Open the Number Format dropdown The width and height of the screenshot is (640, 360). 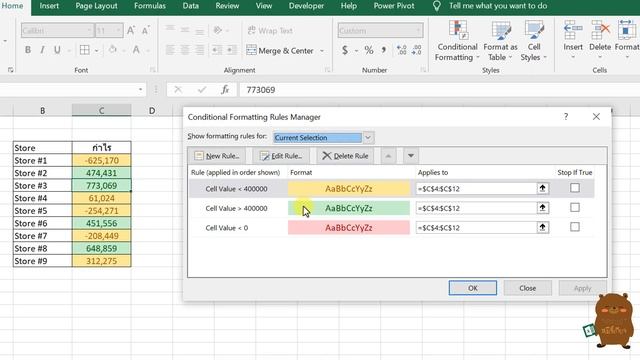click(418, 30)
